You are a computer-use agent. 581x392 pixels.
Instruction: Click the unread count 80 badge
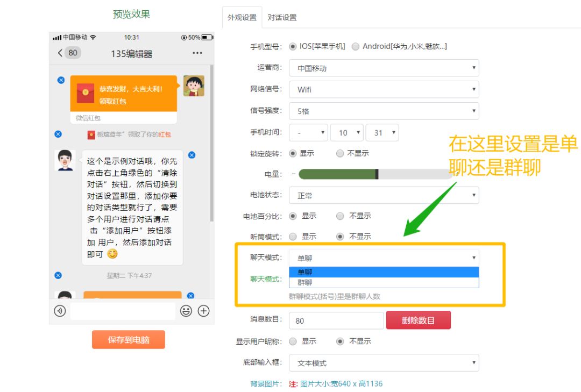click(x=73, y=53)
